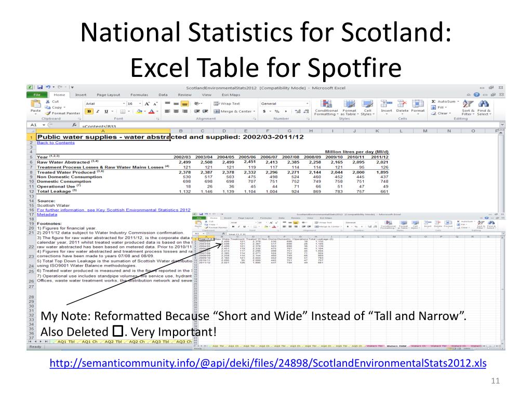
Task: Click the formula bar showing =Contents!B33
Action: [x=290, y=125]
